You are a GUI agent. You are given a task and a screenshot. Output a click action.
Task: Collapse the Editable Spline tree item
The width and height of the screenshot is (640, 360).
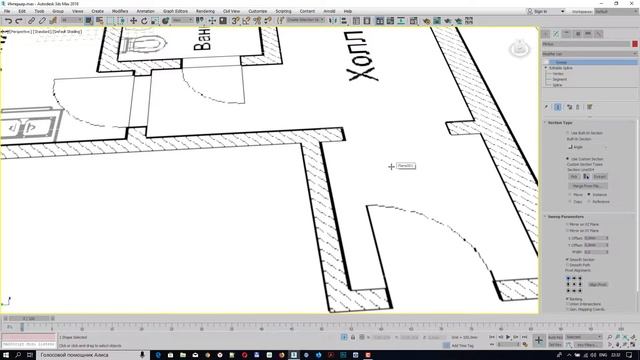tap(546, 68)
